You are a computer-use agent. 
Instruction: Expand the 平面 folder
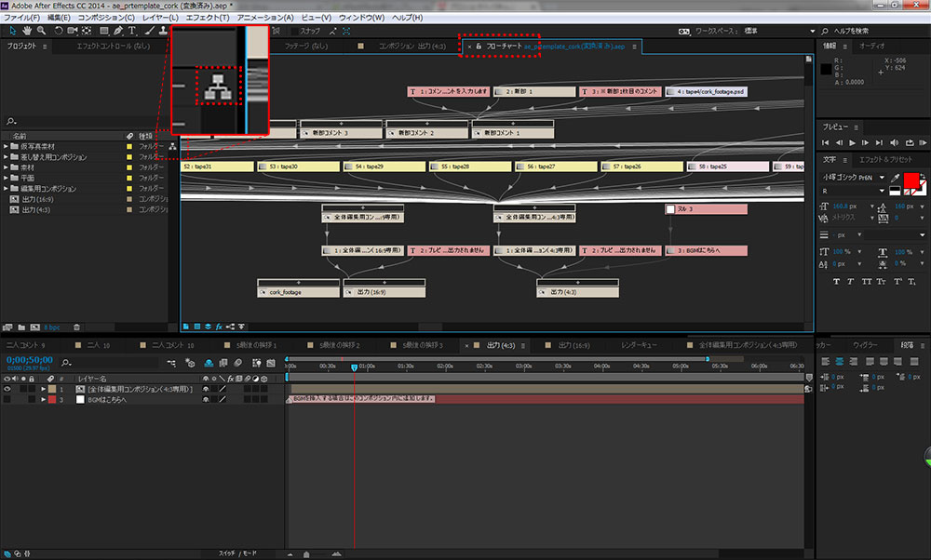[x=6, y=178]
